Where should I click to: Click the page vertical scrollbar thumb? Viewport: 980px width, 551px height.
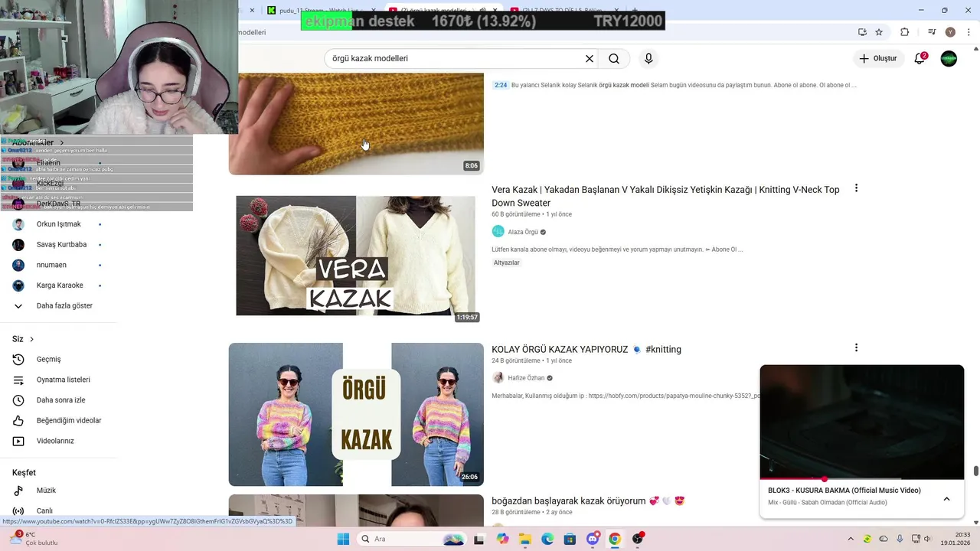[x=975, y=471]
